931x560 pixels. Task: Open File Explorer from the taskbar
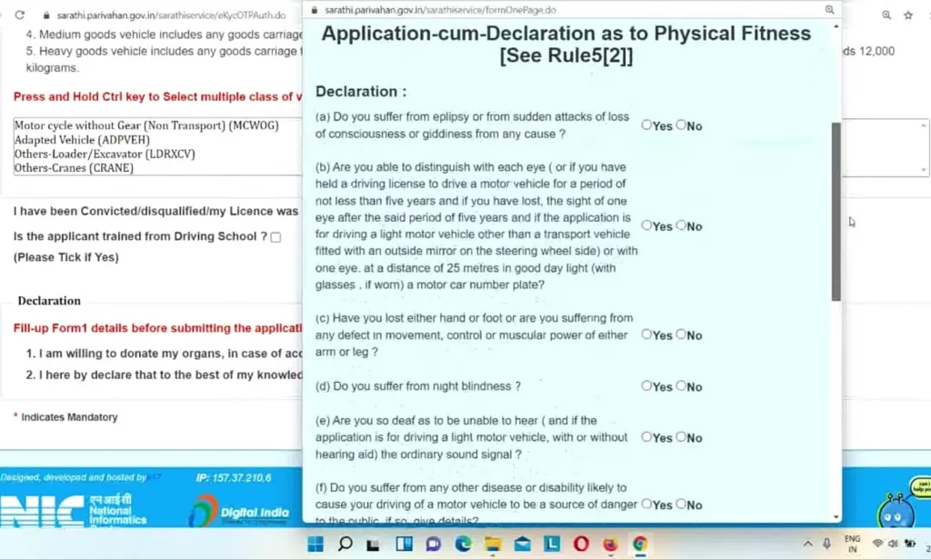coord(493,544)
